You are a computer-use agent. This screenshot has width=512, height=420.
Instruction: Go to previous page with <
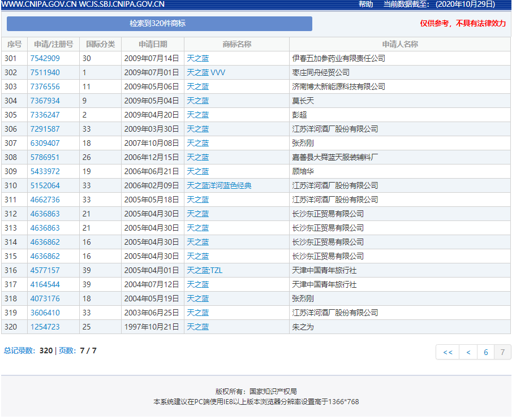pyautogui.click(x=468, y=352)
